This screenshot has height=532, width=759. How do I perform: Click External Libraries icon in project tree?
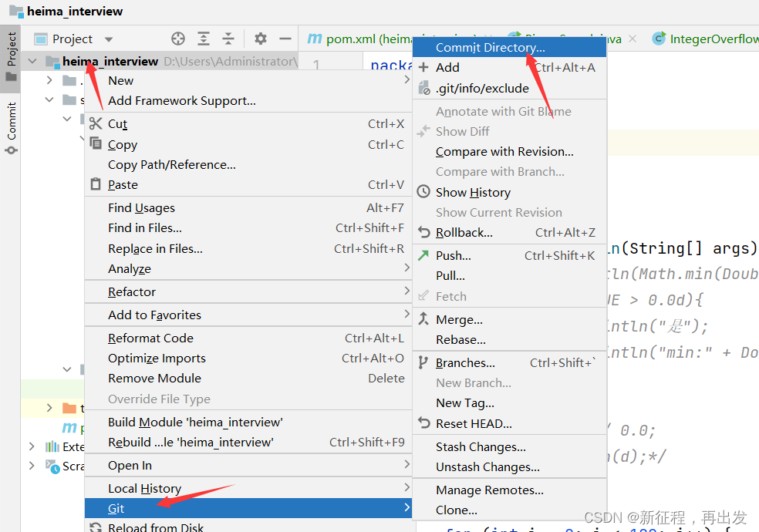coord(52,446)
